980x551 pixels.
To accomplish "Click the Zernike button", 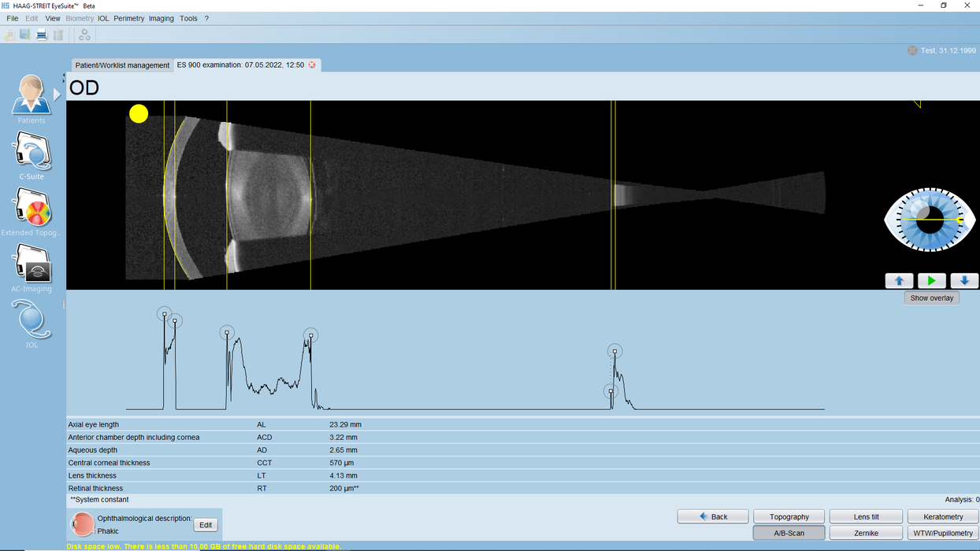I will tap(866, 532).
